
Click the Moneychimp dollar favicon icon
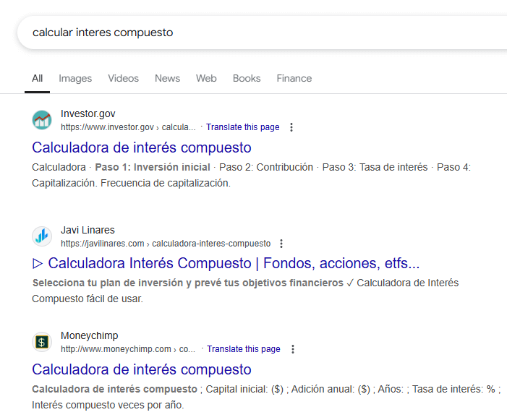click(x=42, y=342)
